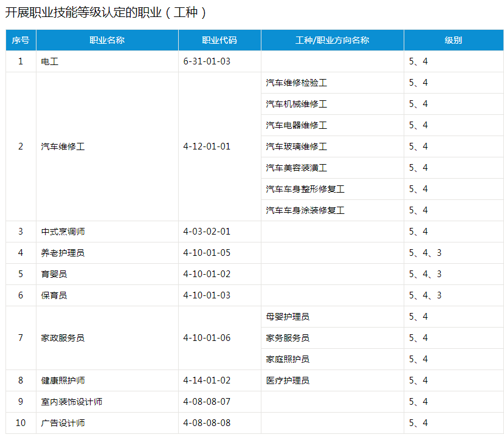Click the 工种/职业方向名称 column header
The image size is (504, 440).
(x=332, y=40)
